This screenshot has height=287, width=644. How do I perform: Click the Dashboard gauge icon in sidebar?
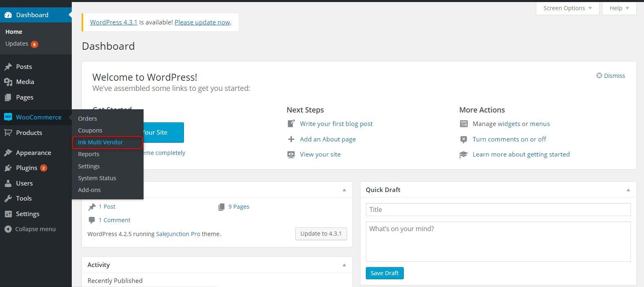(8, 15)
